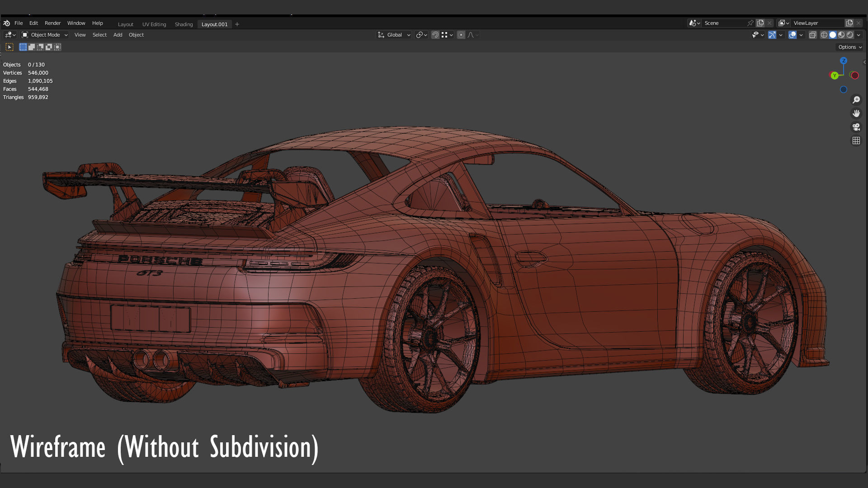Click the Blender logo icon
The image size is (868, 488).
click(x=6, y=23)
